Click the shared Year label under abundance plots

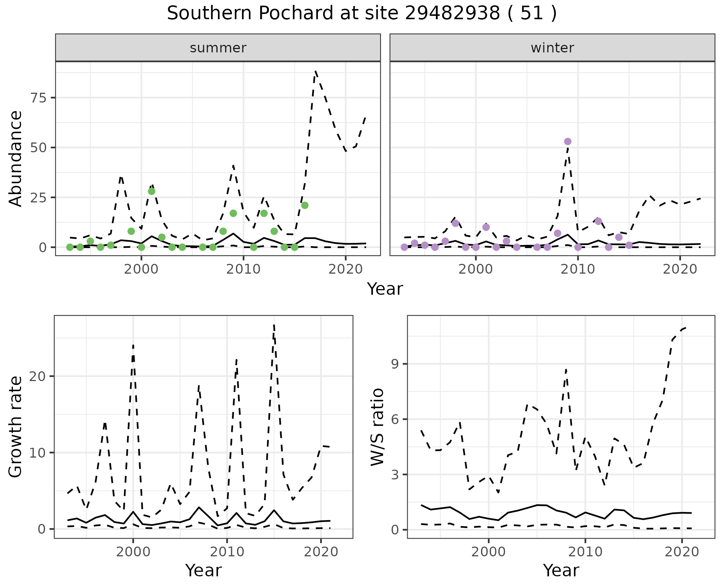click(385, 289)
